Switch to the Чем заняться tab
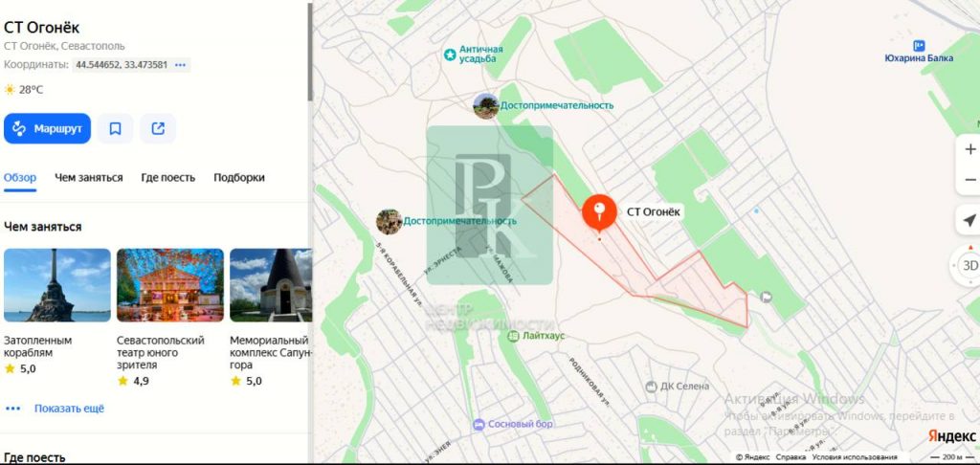 coord(89,178)
